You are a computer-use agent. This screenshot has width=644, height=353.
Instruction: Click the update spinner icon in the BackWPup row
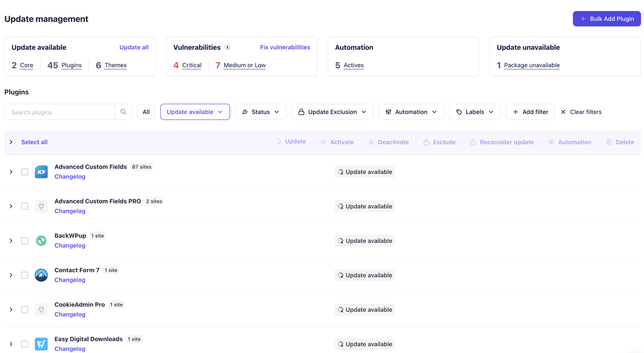point(341,241)
